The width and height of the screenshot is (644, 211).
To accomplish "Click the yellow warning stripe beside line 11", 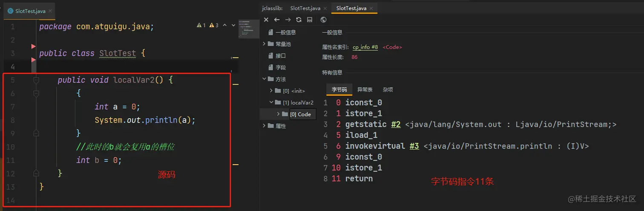I will (x=235, y=164).
